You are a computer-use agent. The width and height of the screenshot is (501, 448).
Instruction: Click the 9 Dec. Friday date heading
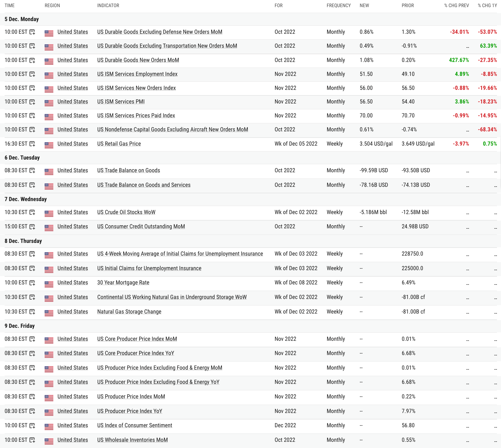20,326
